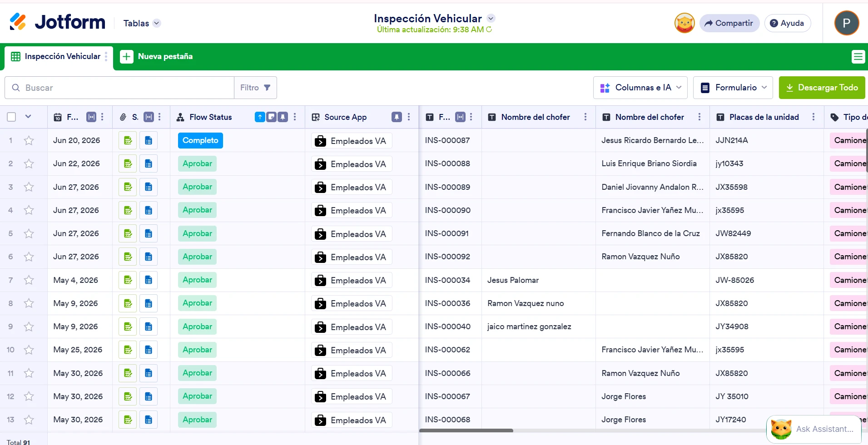868x445 pixels.
Task: Open the Formulario dropdown
Action: click(733, 88)
